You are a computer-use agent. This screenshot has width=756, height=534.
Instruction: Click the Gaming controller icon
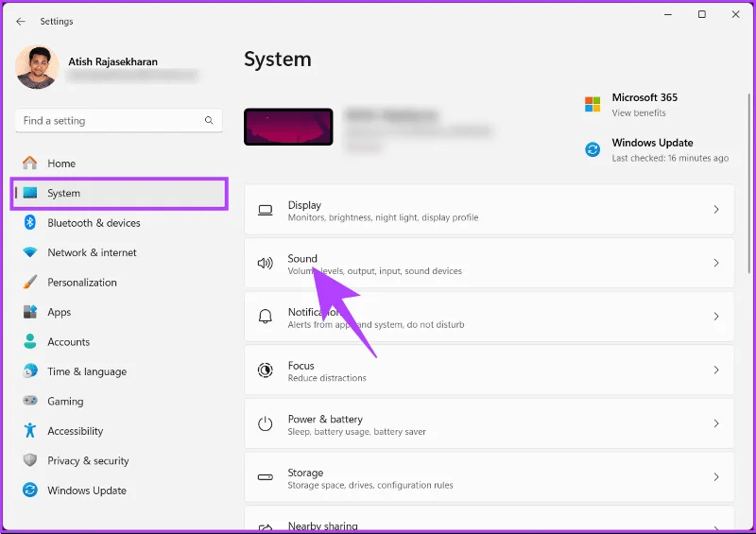[30, 401]
